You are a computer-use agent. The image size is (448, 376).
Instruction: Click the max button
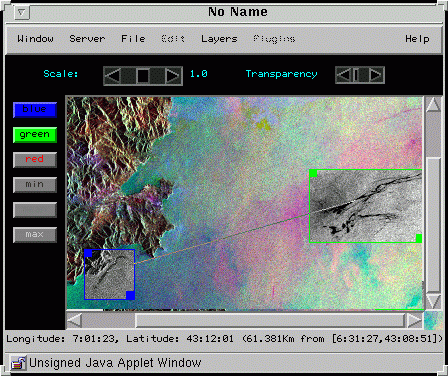coord(35,235)
